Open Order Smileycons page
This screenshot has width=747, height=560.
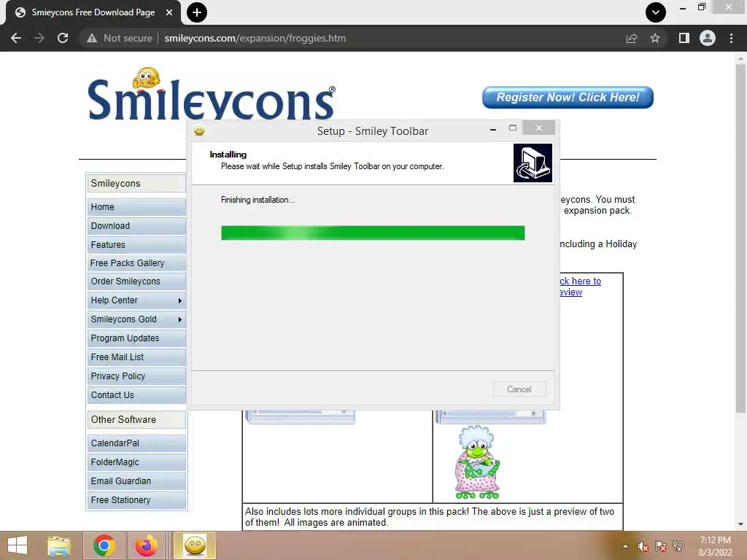coord(136,281)
